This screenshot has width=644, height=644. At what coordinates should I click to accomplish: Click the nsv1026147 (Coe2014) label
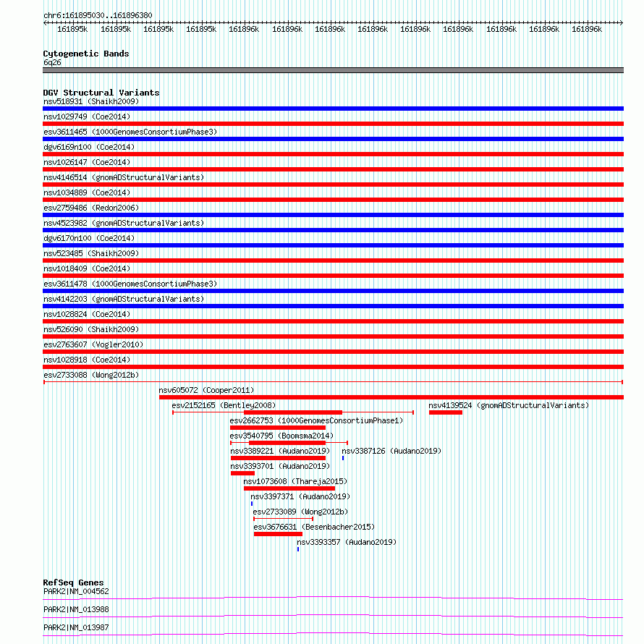click(87, 162)
